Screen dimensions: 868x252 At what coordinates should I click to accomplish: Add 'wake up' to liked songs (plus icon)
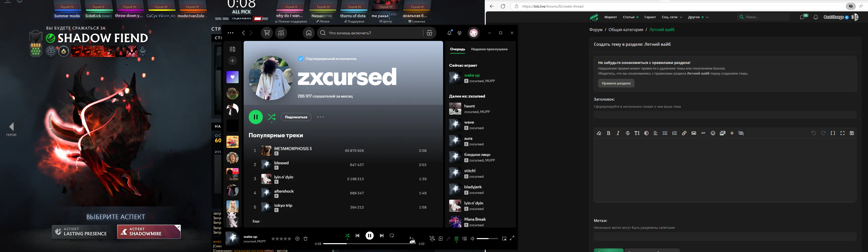click(297, 239)
